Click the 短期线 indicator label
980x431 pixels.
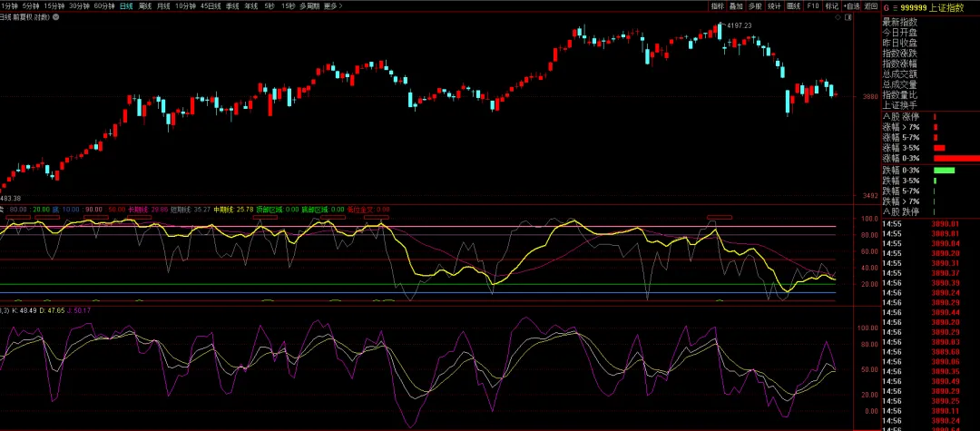click(190, 210)
